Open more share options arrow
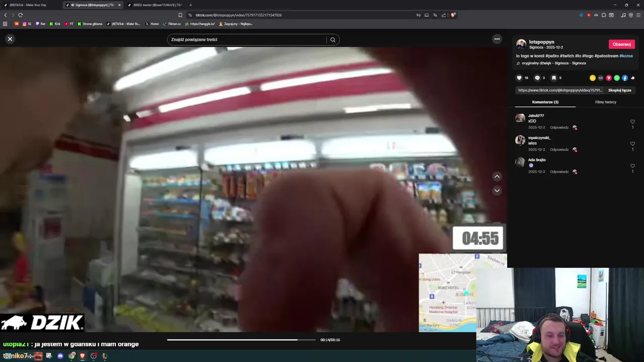The height and width of the screenshot is (362, 644). [x=633, y=78]
